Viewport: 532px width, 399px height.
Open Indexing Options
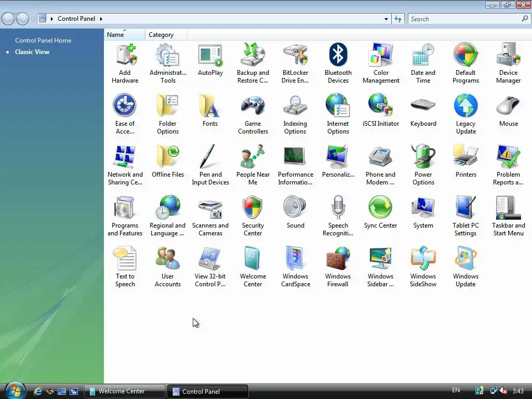pos(295,114)
